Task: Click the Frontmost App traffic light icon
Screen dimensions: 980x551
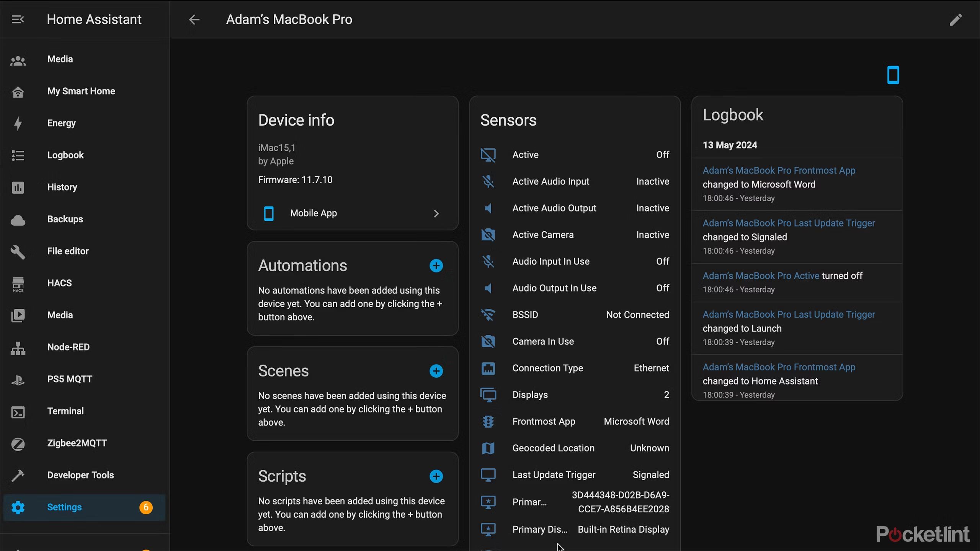Action: pos(488,422)
